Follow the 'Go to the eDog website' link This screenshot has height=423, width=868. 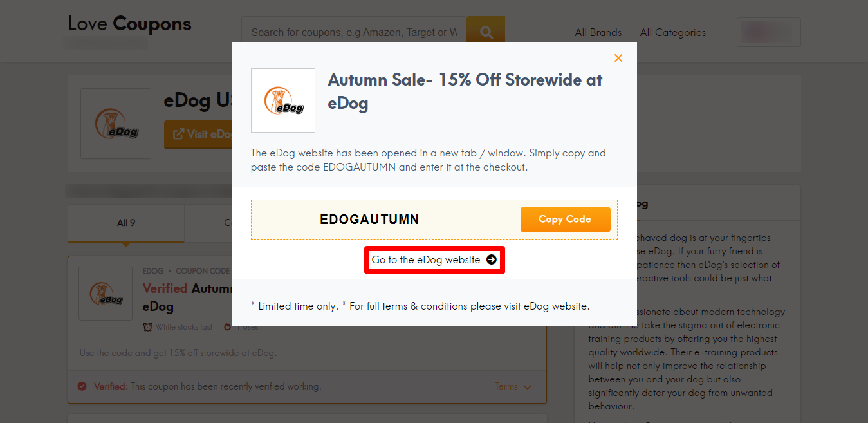(x=434, y=259)
